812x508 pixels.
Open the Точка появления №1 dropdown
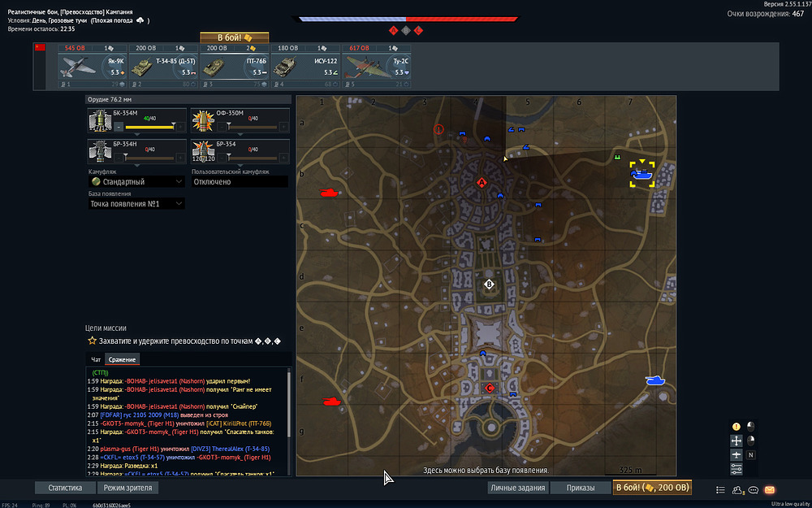pyautogui.click(x=136, y=204)
